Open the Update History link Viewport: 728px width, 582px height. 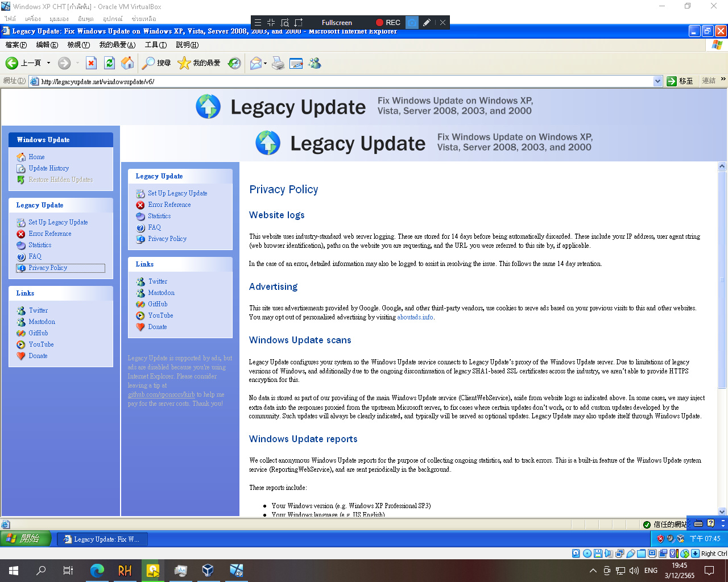click(49, 168)
